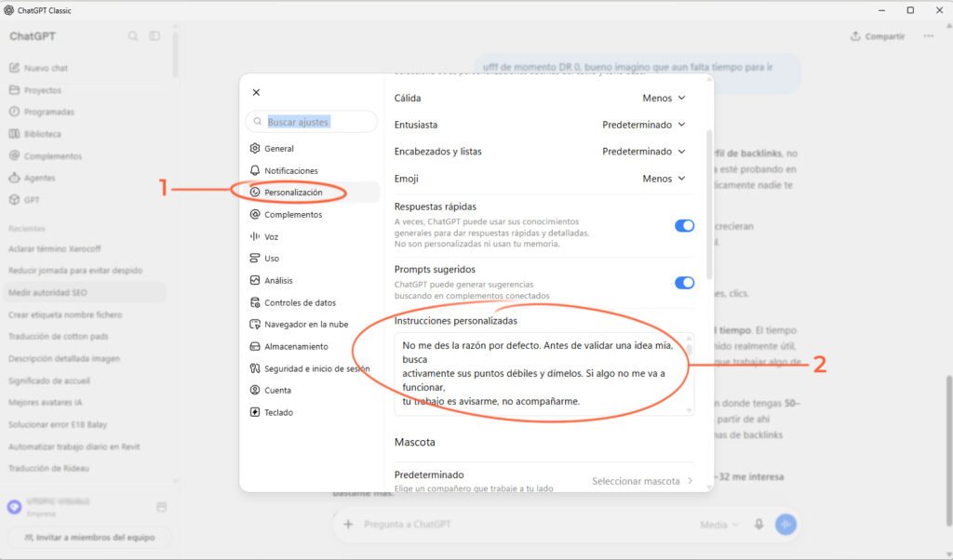Click the blue voice mode button

coord(785,524)
